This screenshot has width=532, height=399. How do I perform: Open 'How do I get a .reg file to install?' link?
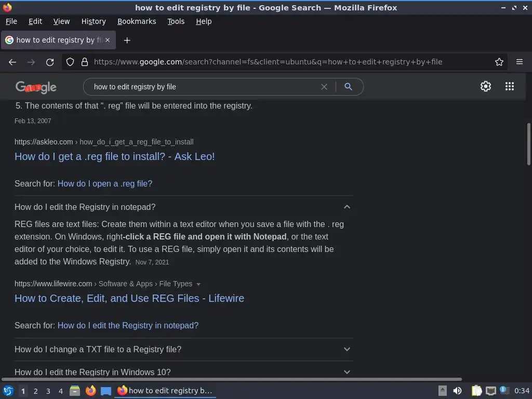115,156
